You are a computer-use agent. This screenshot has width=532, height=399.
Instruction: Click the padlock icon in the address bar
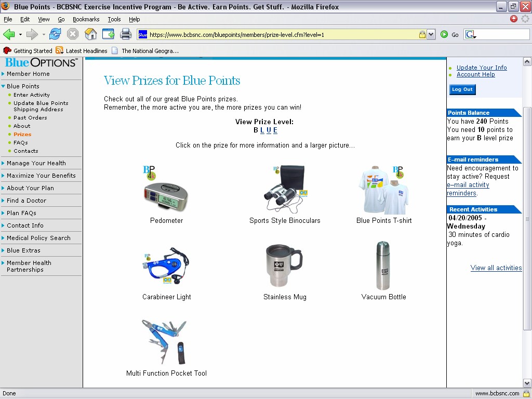(422, 34)
